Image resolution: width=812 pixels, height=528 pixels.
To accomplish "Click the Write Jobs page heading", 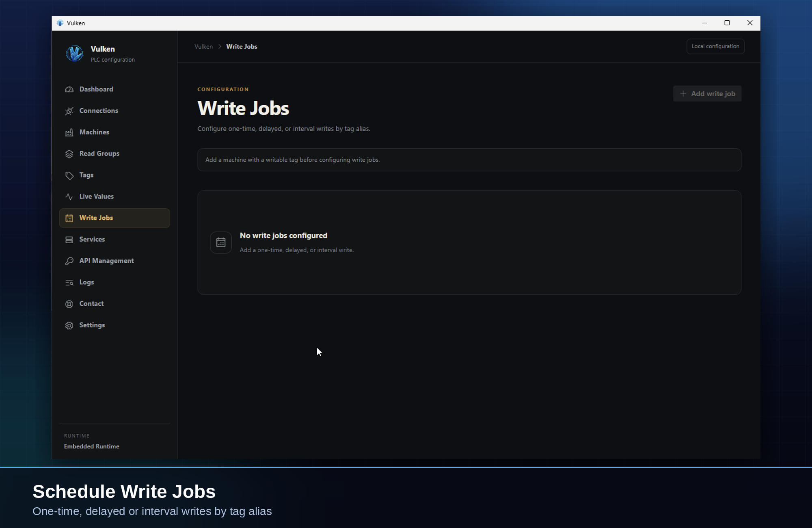I will coord(243,108).
